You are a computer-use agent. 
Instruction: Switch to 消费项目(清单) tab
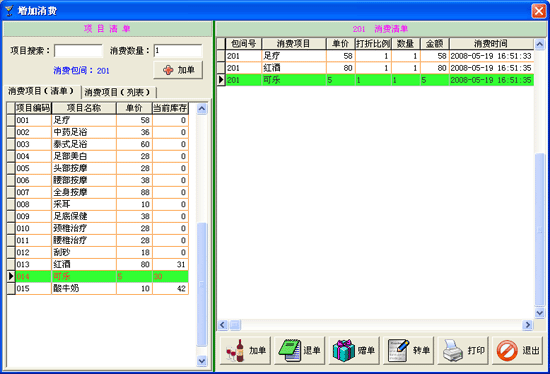pos(41,92)
